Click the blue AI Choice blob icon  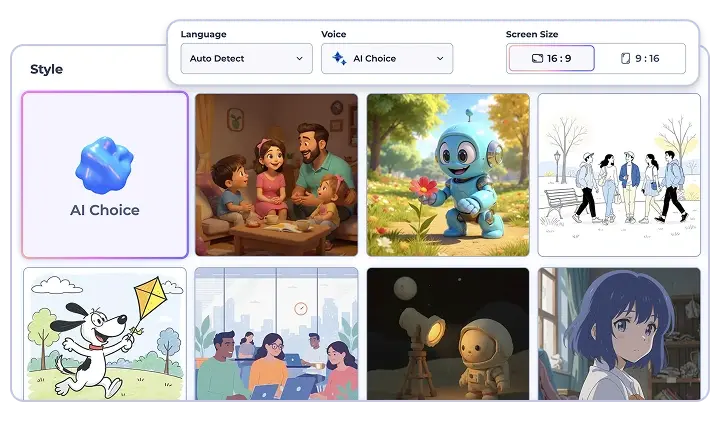[104, 166]
